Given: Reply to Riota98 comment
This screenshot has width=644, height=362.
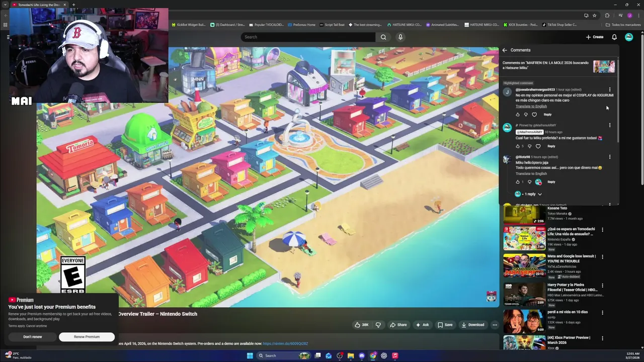Looking at the screenshot, I should (551, 182).
